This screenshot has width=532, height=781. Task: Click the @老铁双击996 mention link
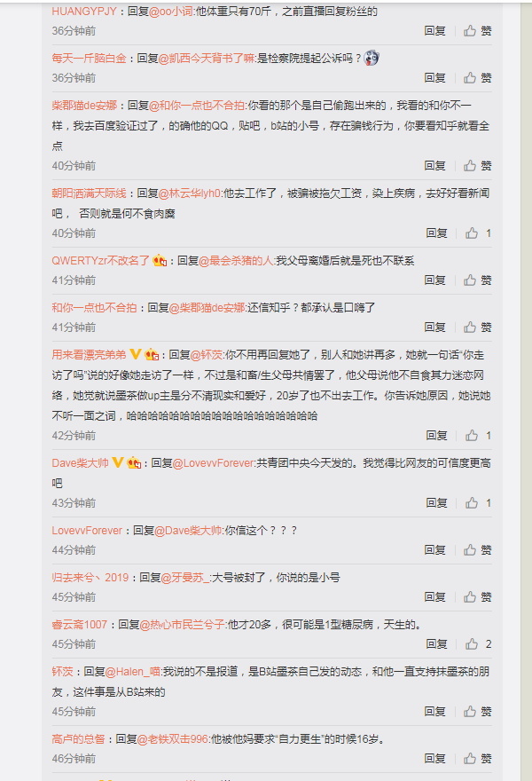click(172, 739)
